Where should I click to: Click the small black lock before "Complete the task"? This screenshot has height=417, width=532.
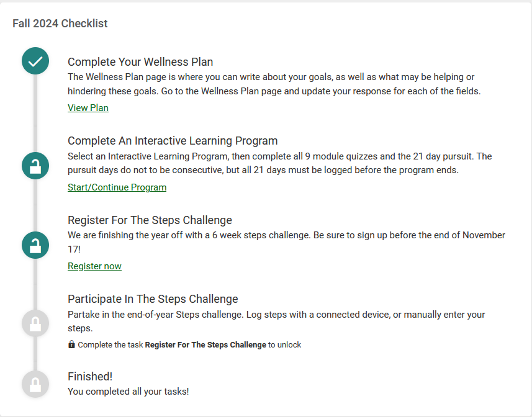(x=71, y=344)
